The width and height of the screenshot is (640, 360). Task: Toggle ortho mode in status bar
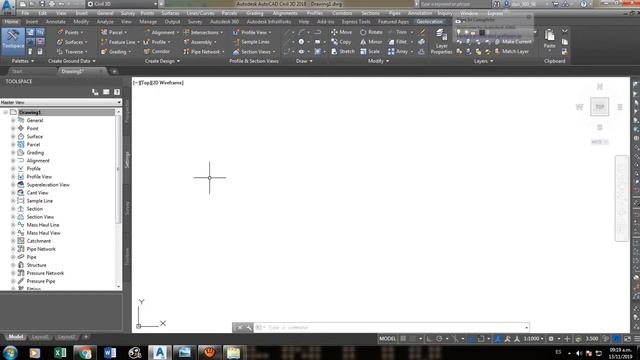(429, 339)
